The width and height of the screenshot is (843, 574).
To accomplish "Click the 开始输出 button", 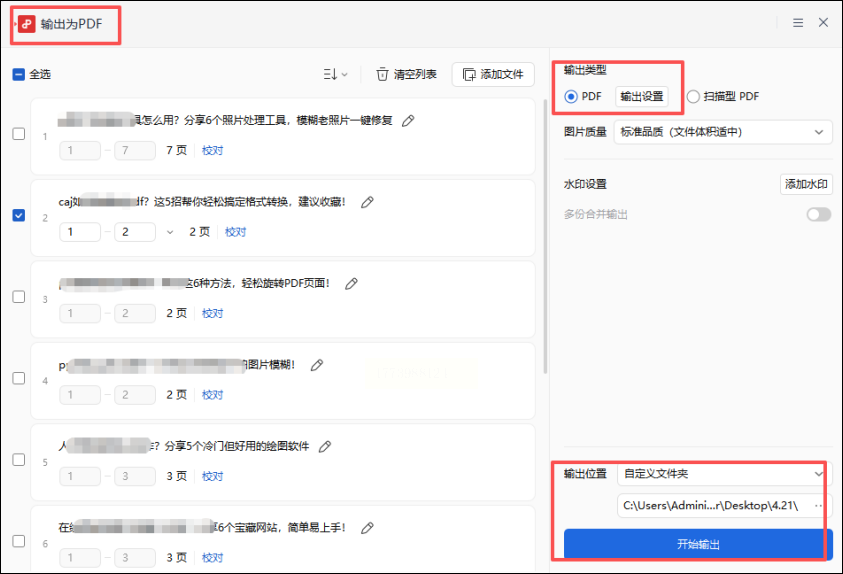I will coord(697,545).
